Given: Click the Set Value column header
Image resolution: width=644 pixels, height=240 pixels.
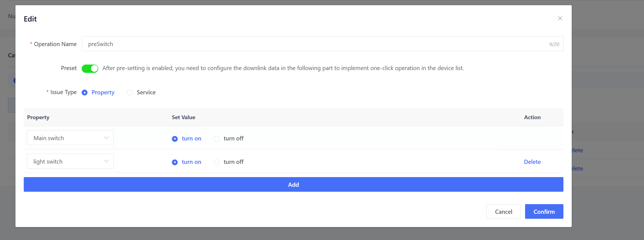Looking at the screenshot, I should pos(183,117).
